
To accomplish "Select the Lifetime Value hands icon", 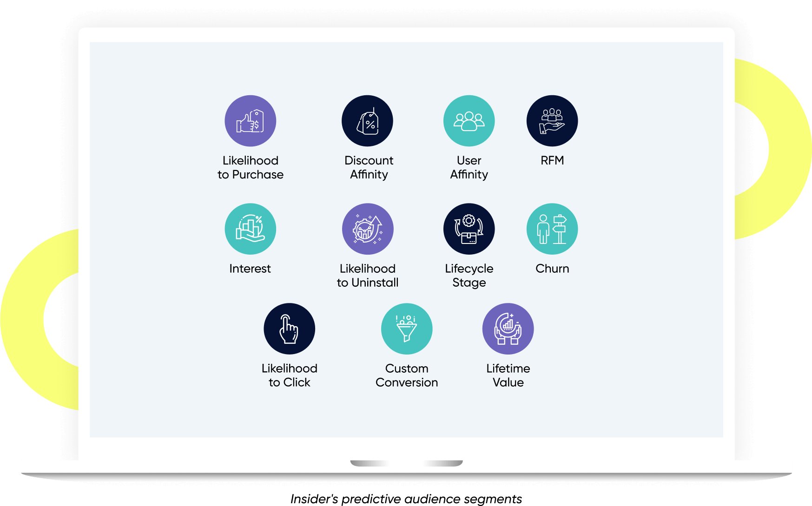I will click(x=508, y=329).
